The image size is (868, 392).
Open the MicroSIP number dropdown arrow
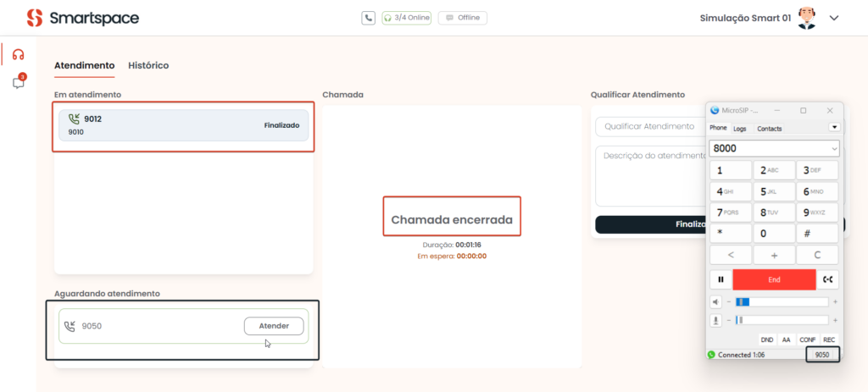[835, 148]
